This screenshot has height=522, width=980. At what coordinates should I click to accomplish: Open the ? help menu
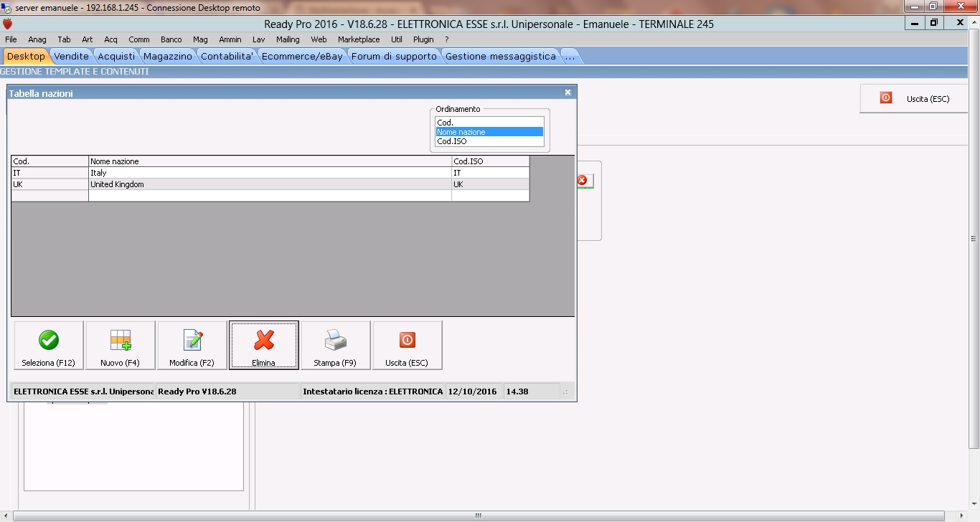[x=447, y=39]
